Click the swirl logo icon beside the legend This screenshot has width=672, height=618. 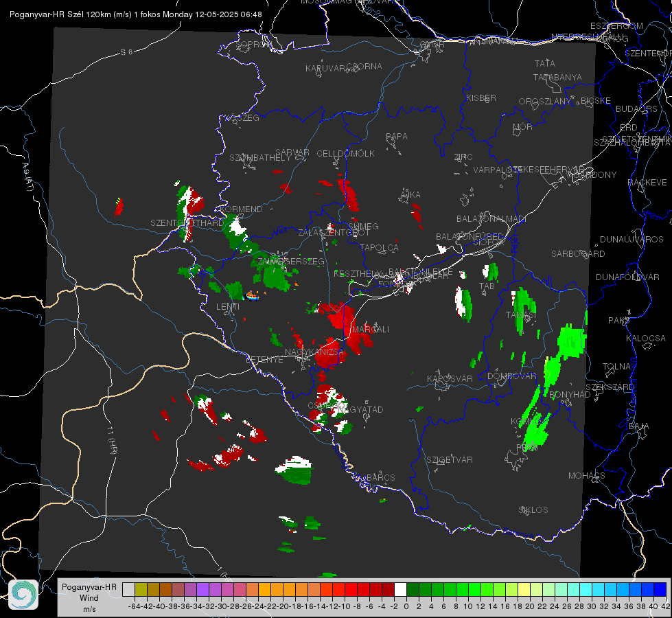click(23, 595)
